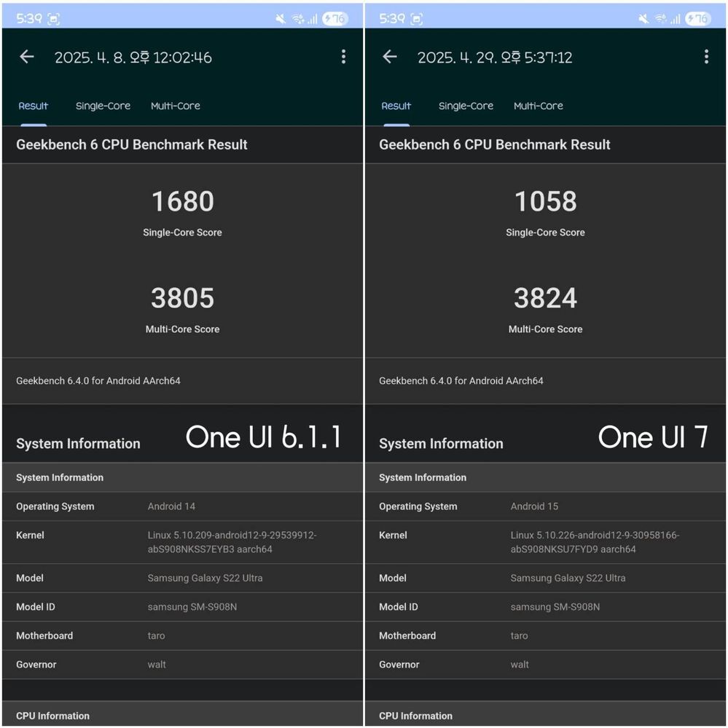Tap 'Multi-Core Score' label under 3824
The width and height of the screenshot is (728, 728).
pos(546,329)
